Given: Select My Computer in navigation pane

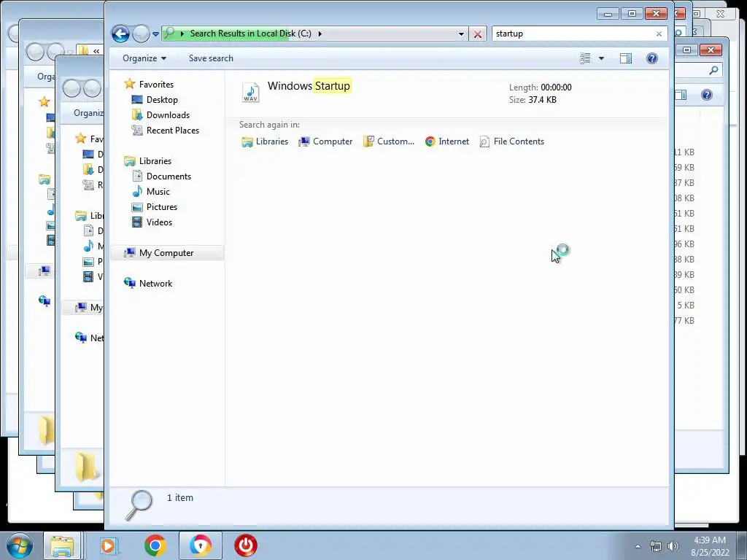Looking at the screenshot, I should [x=167, y=253].
